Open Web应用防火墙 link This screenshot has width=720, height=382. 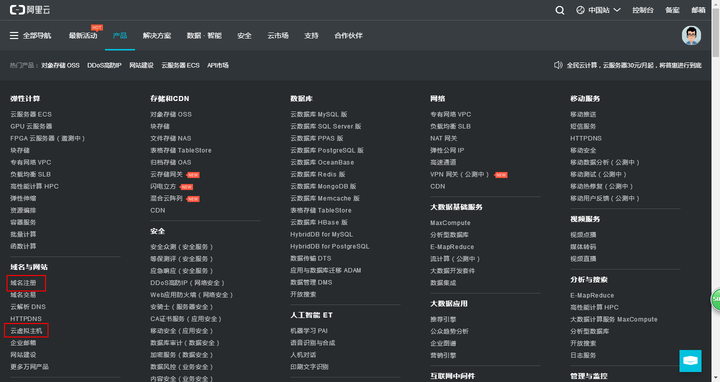(x=191, y=295)
